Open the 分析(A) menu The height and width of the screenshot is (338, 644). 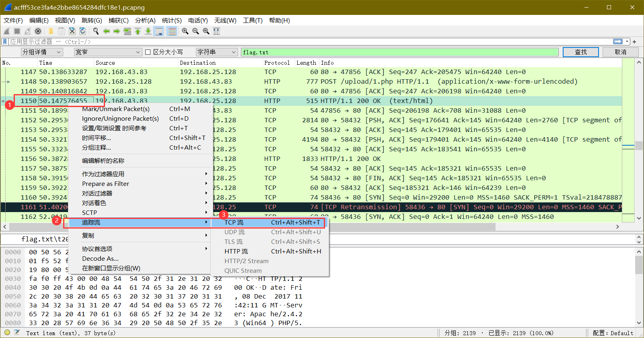coord(145,20)
